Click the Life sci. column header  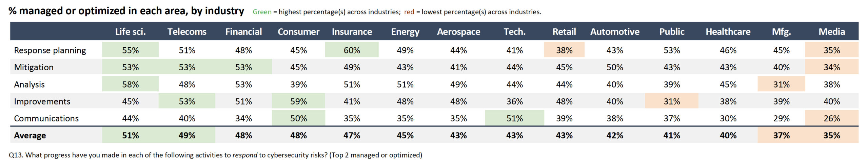[130, 32]
